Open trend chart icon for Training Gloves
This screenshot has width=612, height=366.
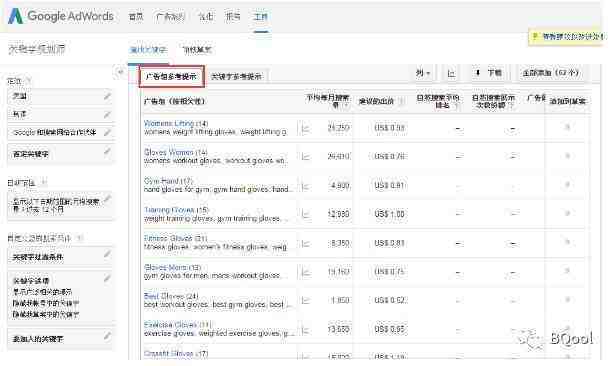306,214
